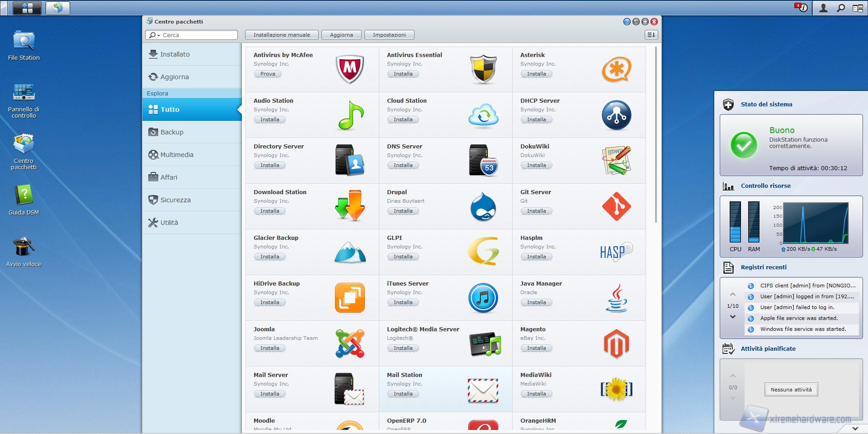
Task: Click the Drupal package icon
Action: tap(483, 207)
